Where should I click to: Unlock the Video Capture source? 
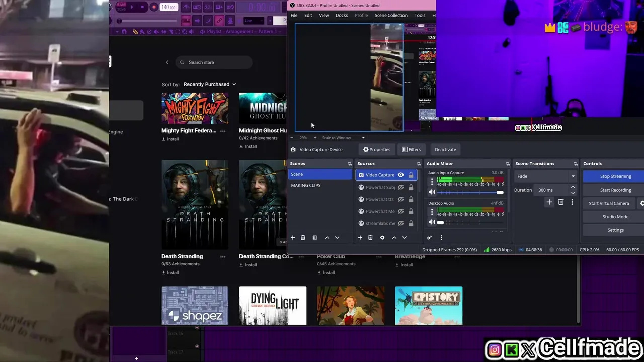[411, 175]
